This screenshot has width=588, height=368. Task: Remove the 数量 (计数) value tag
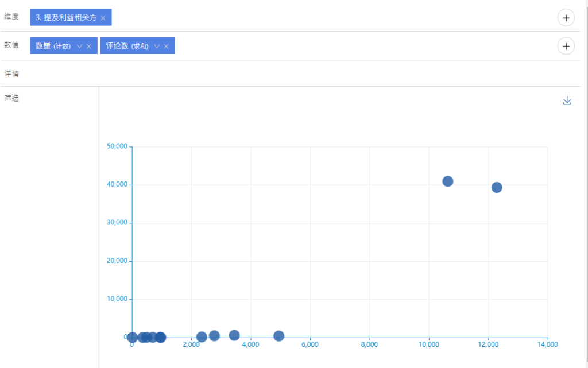point(89,47)
